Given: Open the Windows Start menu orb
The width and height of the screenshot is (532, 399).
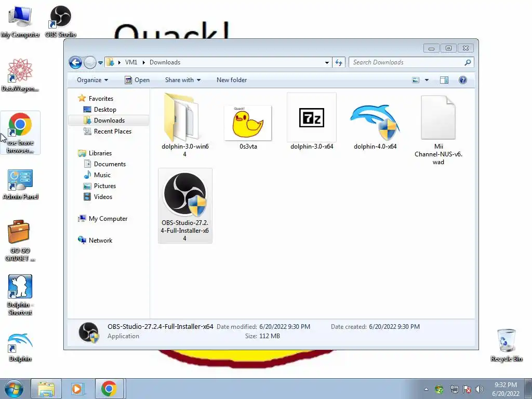Looking at the screenshot, I should (14, 389).
